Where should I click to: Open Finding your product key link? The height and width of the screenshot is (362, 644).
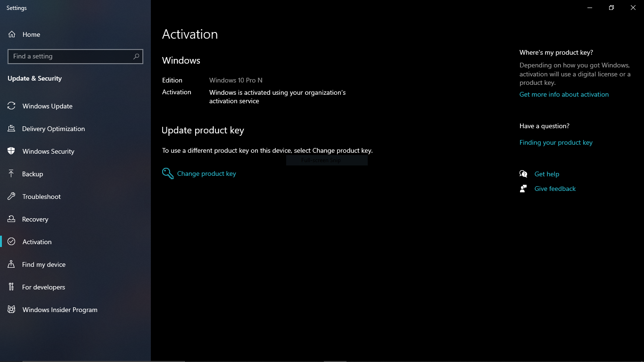556,142
